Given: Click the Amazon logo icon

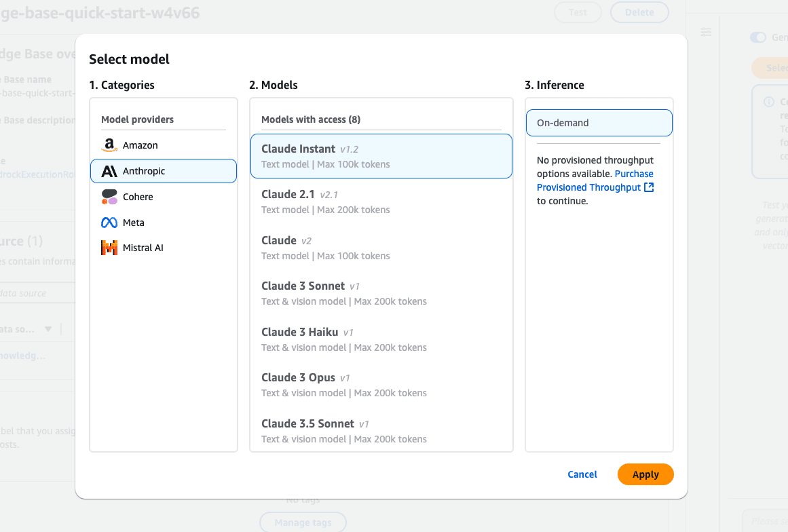Looking at the screenshot, I should 109,146.
